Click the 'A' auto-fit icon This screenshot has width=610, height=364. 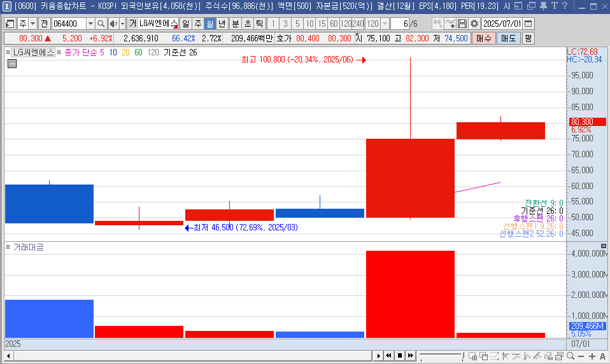pos(602,356)
